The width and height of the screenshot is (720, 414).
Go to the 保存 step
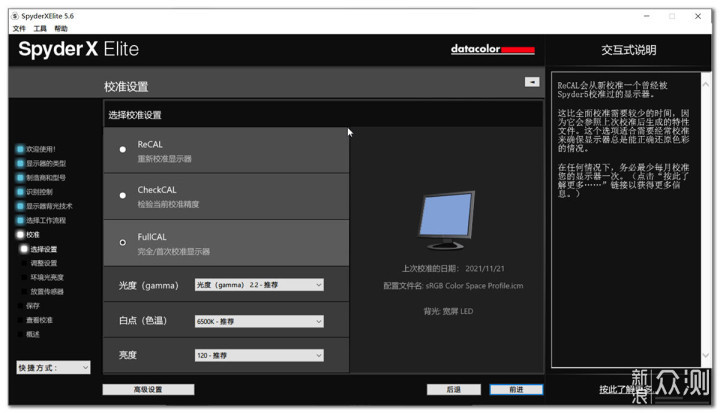(33, 306)
